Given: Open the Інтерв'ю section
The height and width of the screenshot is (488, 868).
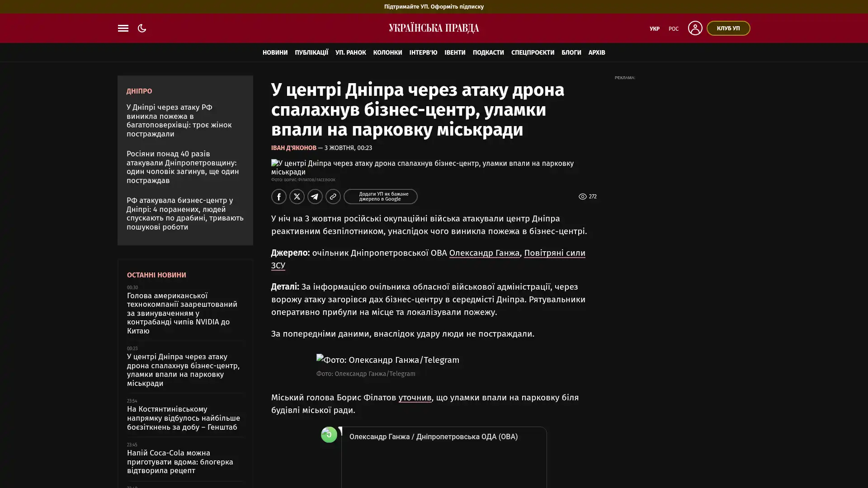Looking at the screenshot, I should click(423, 52).
